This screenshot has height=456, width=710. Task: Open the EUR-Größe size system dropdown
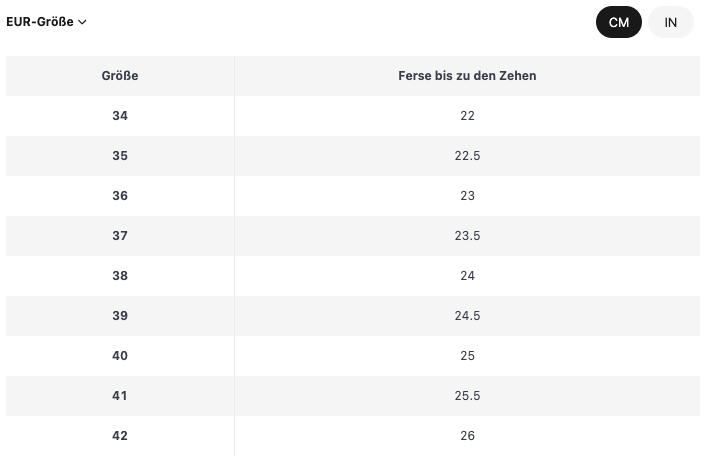click(x=46, y=22)
